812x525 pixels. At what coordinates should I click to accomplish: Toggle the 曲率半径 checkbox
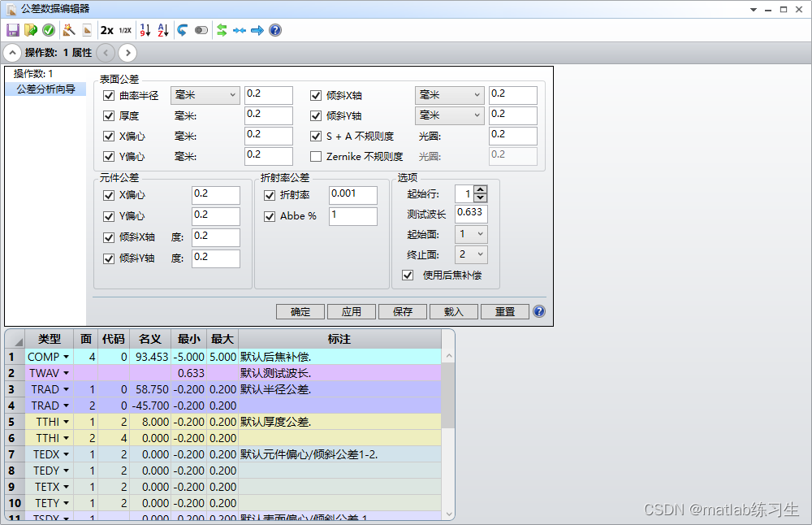(109, 95)
